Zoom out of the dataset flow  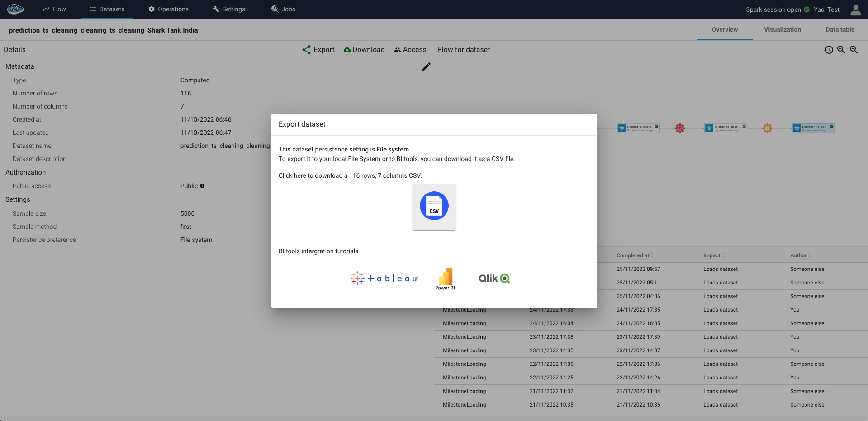854,50
